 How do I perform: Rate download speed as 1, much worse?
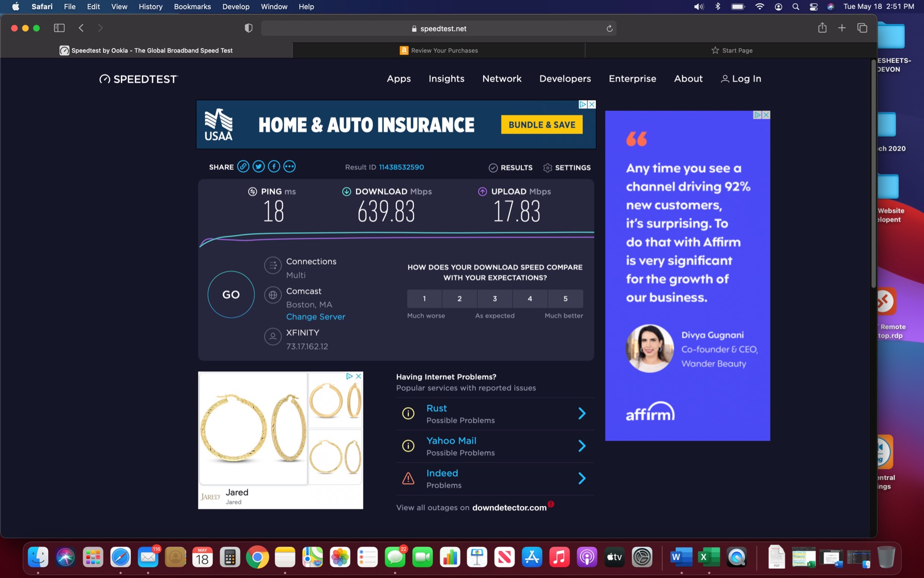tap(424, 298)
